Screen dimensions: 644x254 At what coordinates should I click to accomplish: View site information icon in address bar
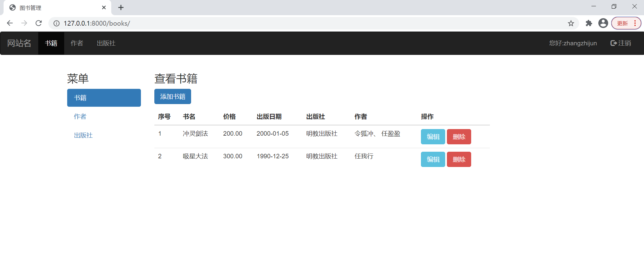(x=56, y=23)
